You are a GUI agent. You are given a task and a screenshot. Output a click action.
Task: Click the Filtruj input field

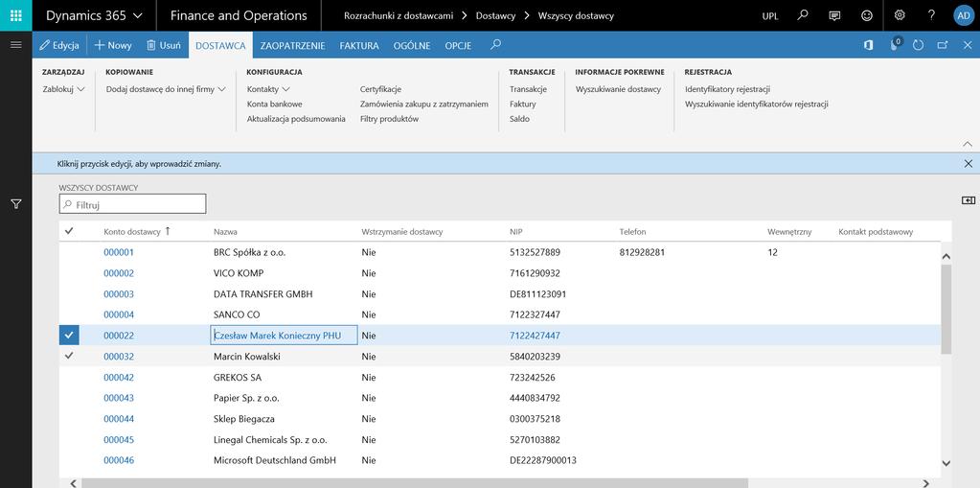(132, 204)
